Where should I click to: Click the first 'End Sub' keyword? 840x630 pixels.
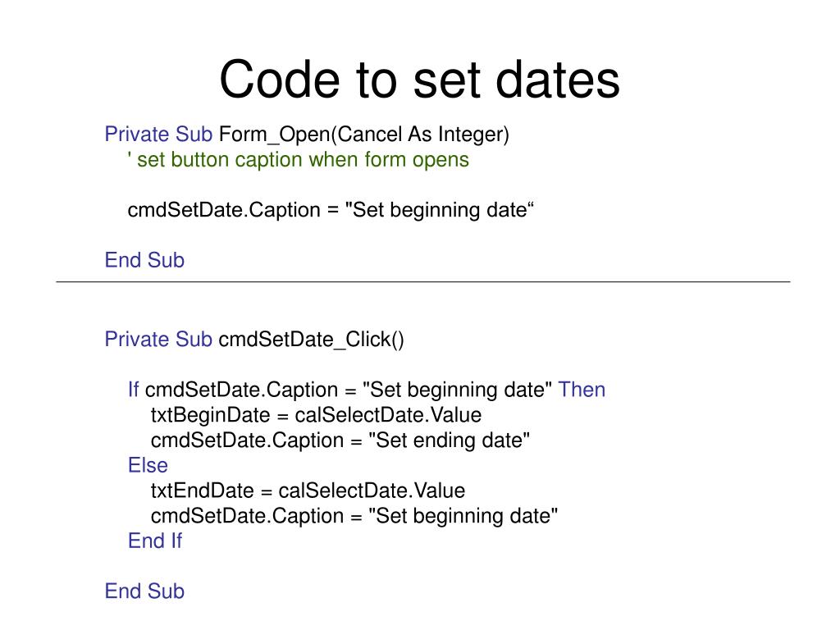pyautogui.click(x=144, y=260)
